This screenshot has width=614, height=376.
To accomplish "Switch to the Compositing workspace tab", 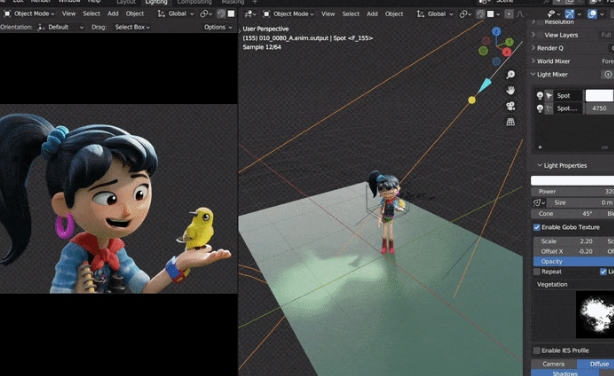I will 194,2.
